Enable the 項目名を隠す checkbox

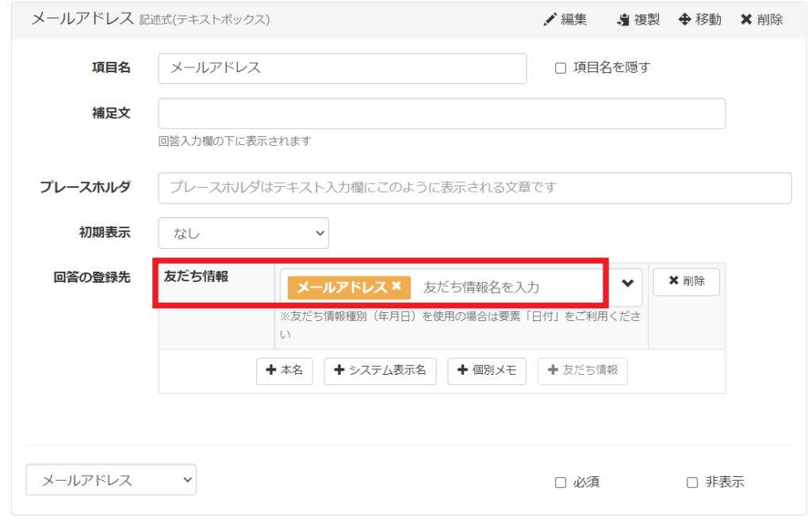pos(561,68)
